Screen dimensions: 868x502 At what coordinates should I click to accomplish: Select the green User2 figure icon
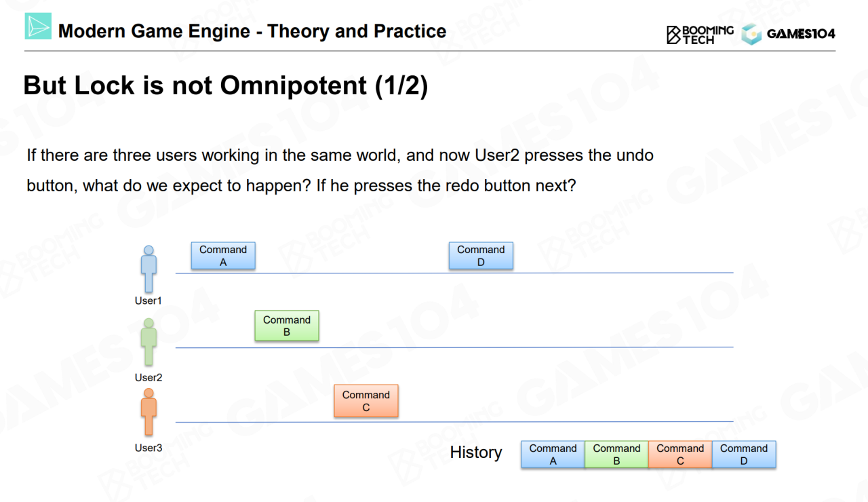pyautogui.click(x=149, y=343)
